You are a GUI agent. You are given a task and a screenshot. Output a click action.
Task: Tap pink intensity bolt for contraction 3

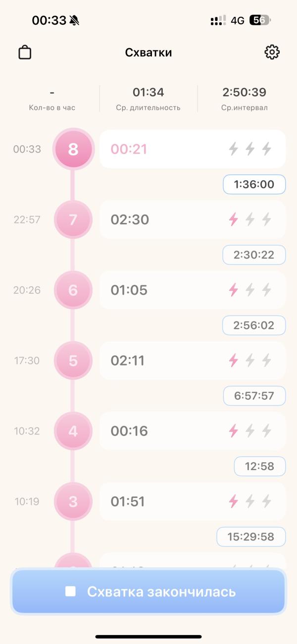pyautogui.click(x=233, y=501)
